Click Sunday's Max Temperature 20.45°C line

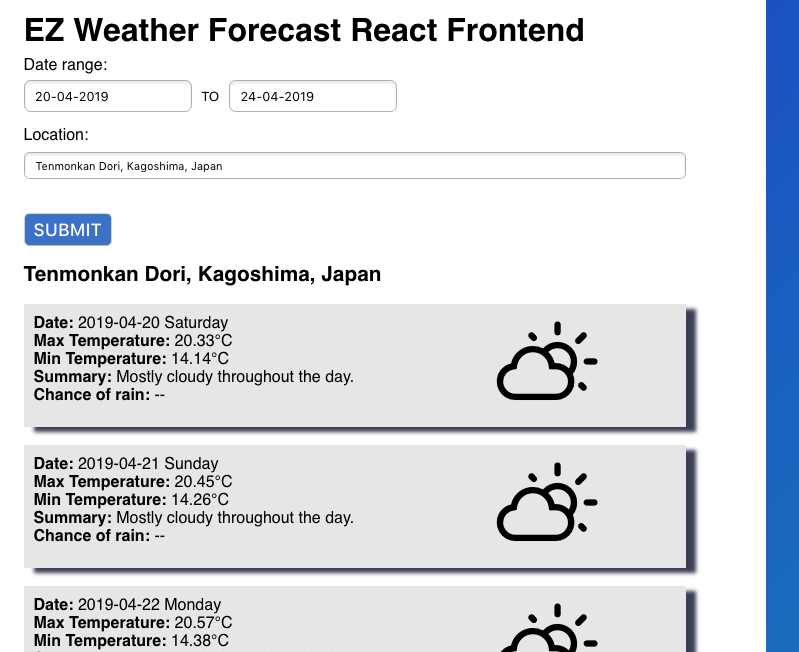[133, 482]
